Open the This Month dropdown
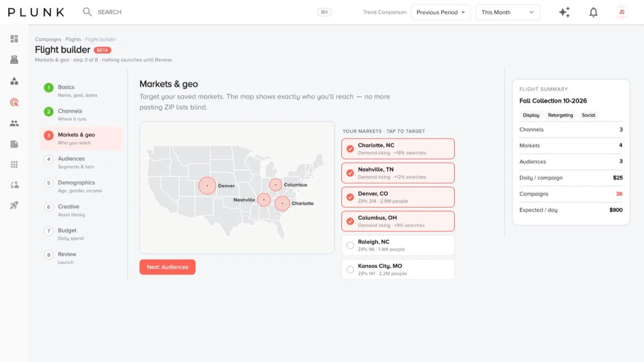The width and height of the screenshot is (644, 362). pyautogui.click(x=508, y=12)
